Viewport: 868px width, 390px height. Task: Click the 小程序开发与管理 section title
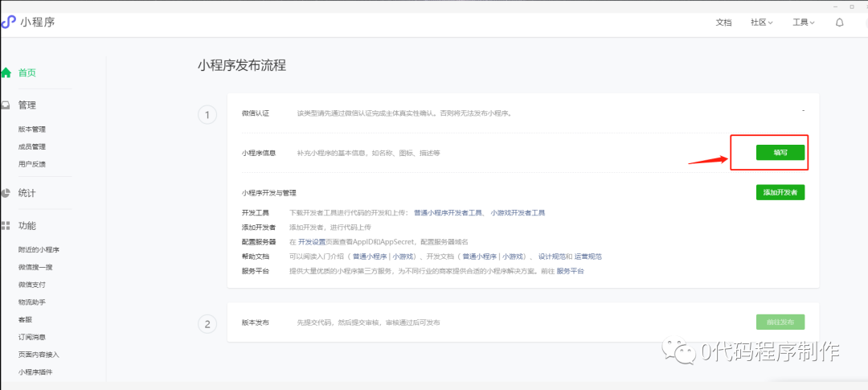tap(269, 193)
